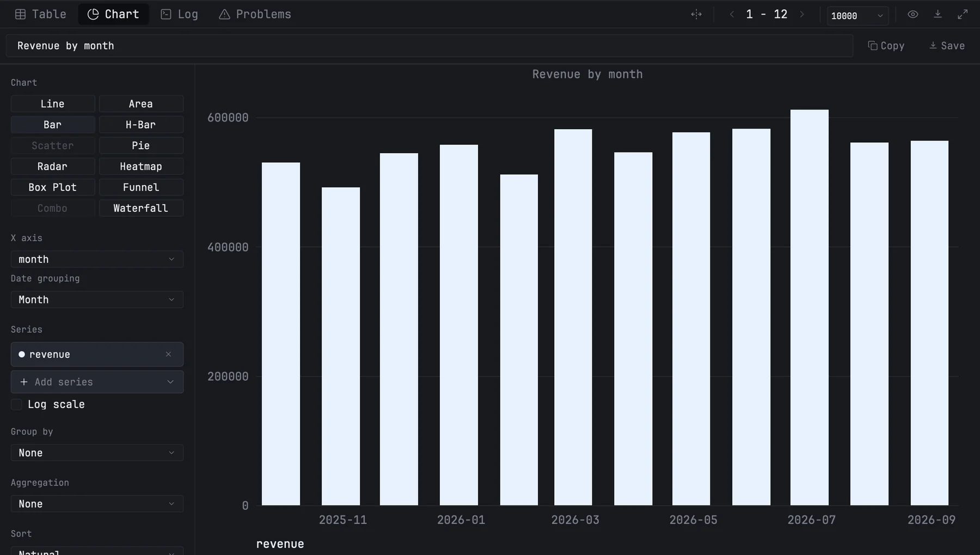Click the 1 - 12 page range text
The image size is (980, 555).
pos(767,14)
